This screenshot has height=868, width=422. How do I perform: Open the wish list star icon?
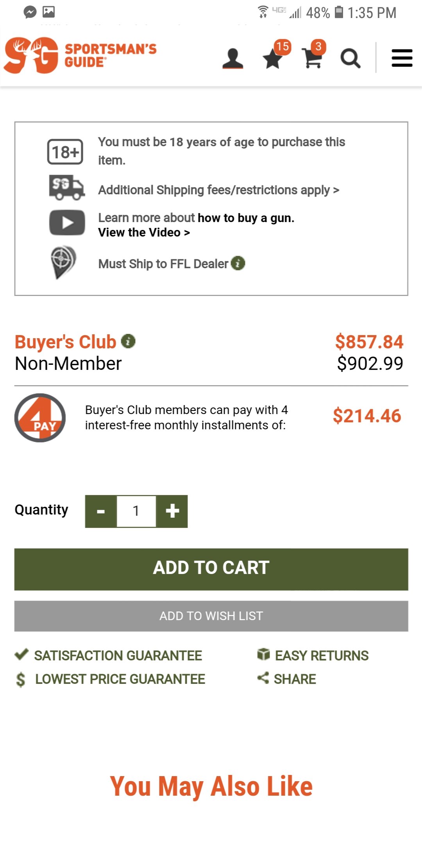[x=273, y=59]
